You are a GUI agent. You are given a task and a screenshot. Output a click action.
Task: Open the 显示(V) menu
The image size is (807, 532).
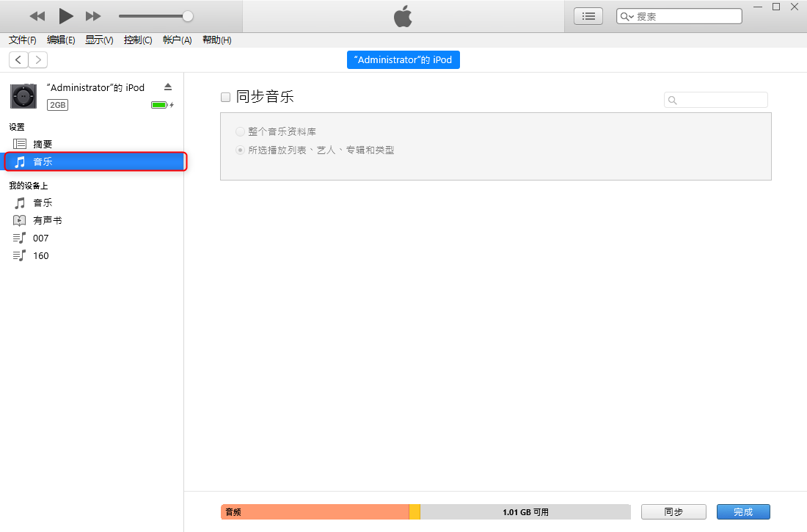coord(99,40)
